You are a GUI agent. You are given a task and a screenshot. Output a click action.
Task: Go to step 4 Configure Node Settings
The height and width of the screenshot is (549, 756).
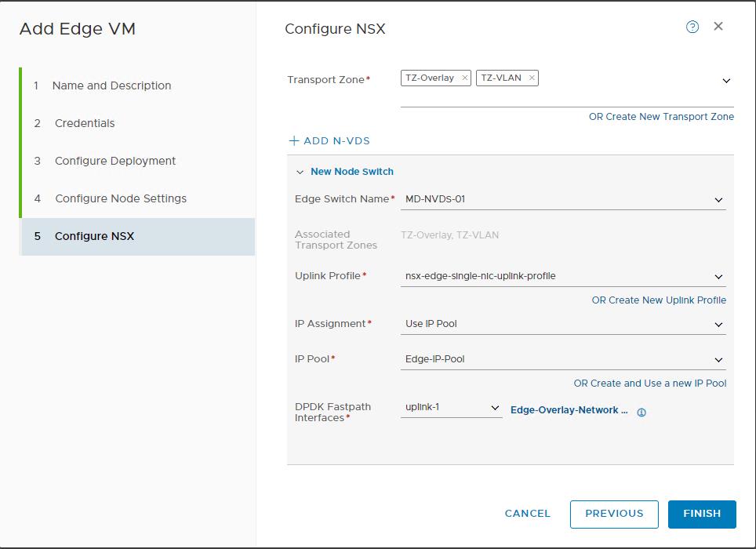(137, 198)
